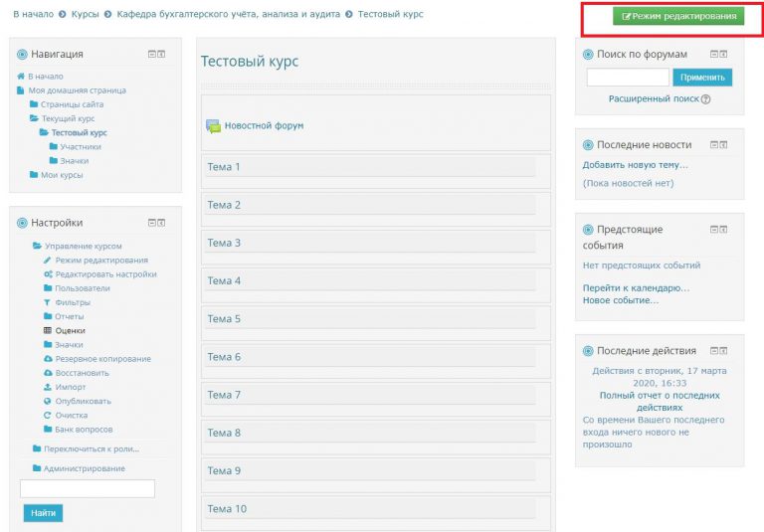Collapse the Навигация block with hide icon
The width and height of the screenshot is (764, 532).
pos(151,54)
